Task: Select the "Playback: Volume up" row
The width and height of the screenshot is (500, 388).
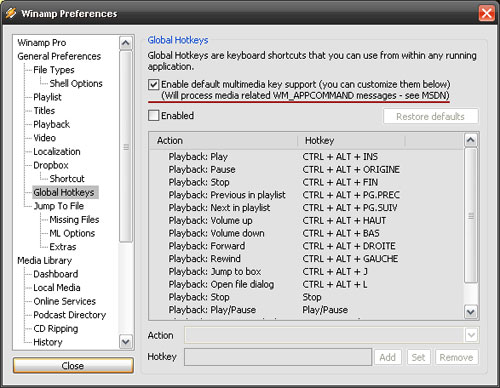Action: pyautogui.click(x=307, y=221)
